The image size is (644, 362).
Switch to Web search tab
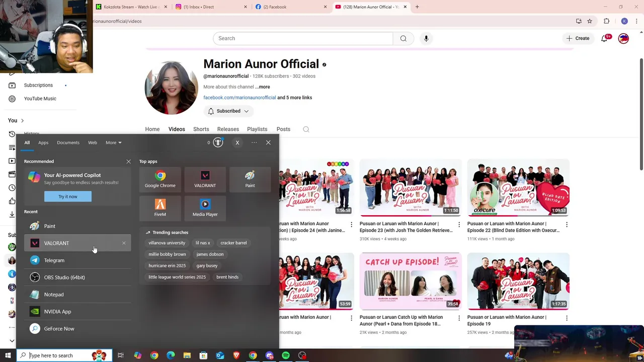tap(93, 143)
